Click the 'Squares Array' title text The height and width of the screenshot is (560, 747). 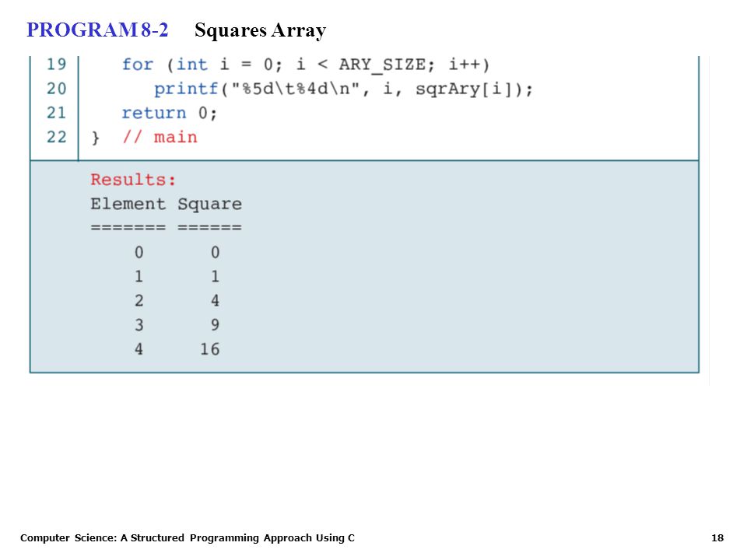pos(260,31)
